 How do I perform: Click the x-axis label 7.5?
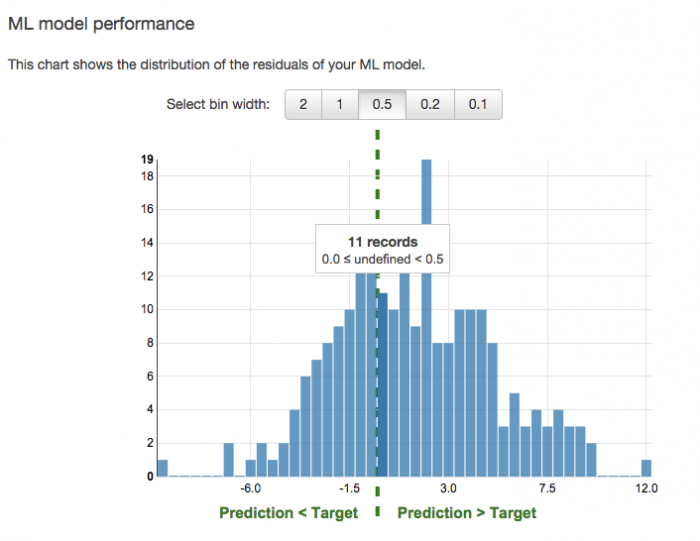point(547,488)
